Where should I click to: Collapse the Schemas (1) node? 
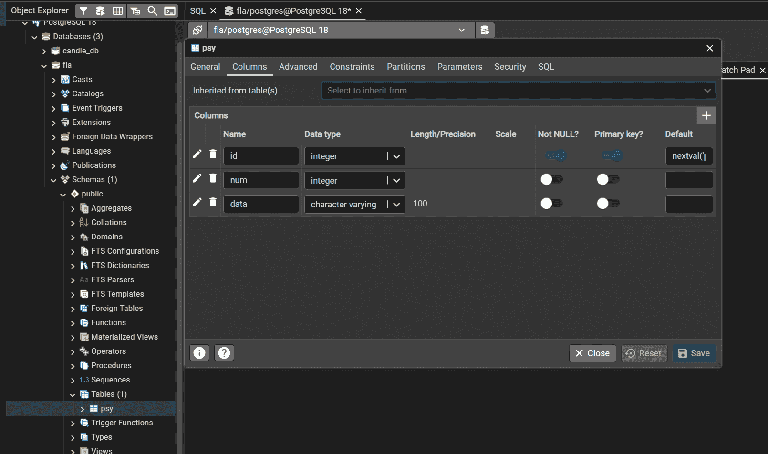[53, 180]
